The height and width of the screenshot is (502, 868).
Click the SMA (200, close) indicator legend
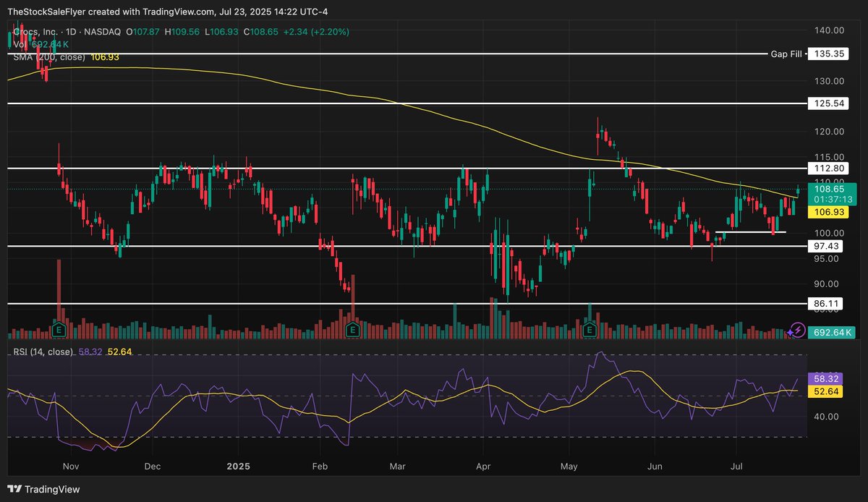[x=49, y=56]
